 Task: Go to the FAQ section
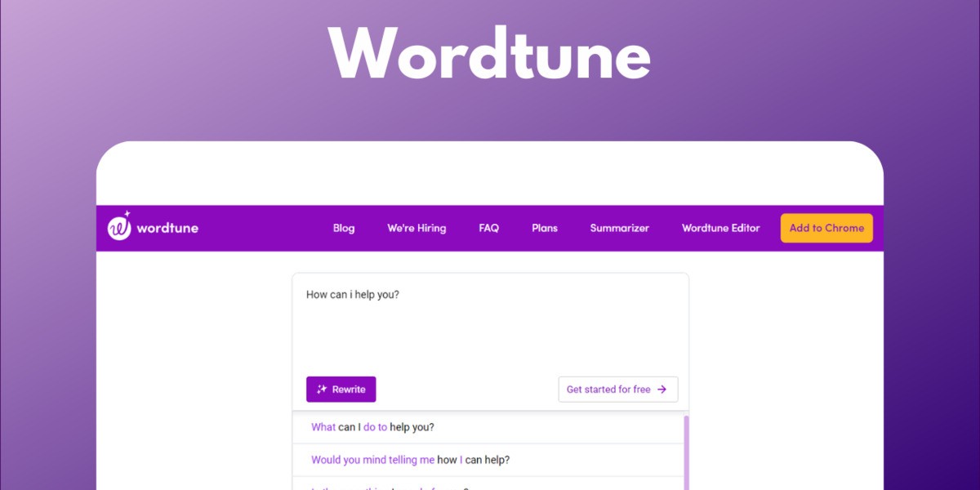click(488, 228)
